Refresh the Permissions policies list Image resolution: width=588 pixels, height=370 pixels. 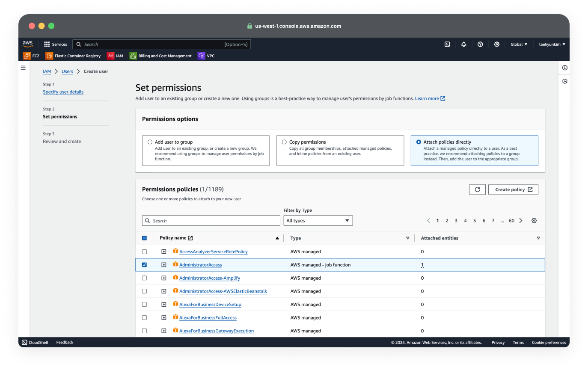click(477, 189)
